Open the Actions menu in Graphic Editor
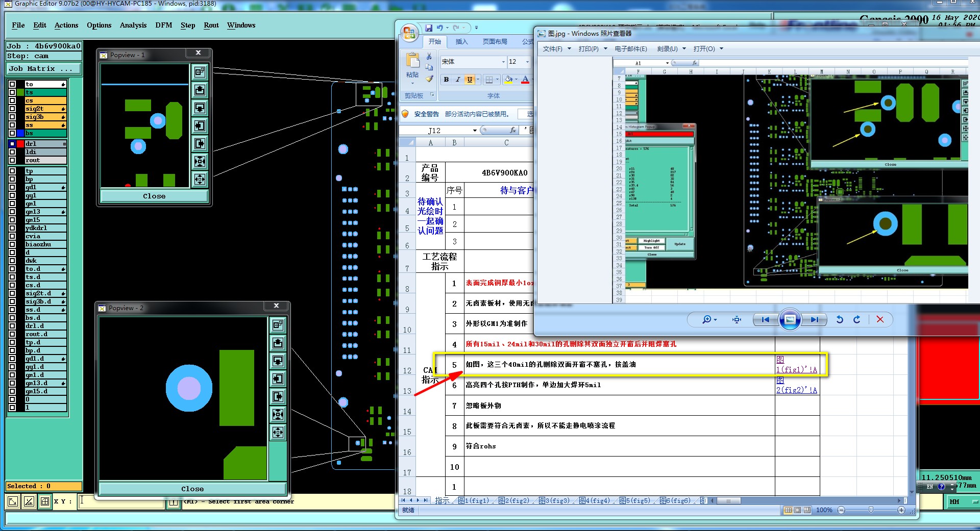Viewport: 980px width, 531px height. [x=66, y=25]
